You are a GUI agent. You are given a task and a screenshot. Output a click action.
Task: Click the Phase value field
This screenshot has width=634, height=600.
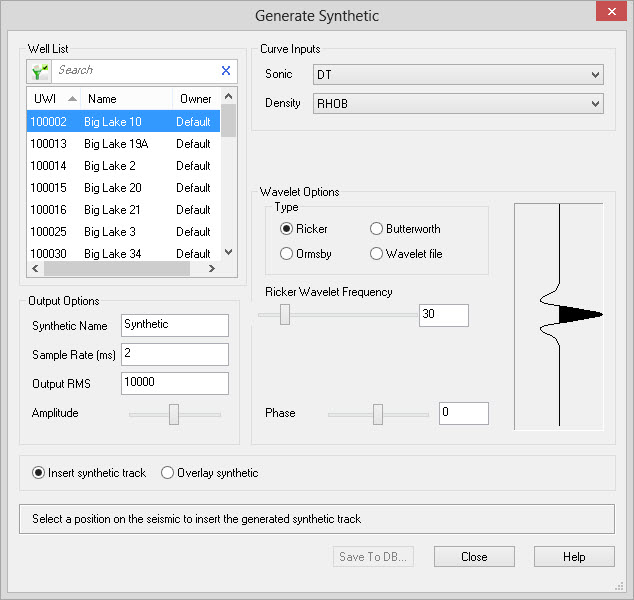pyautogui.click(x=463, y=413)
